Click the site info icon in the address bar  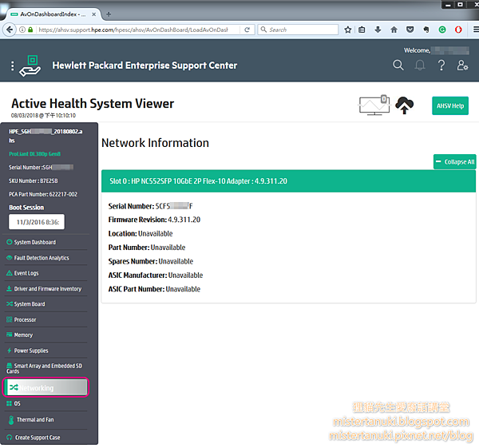coord(22,30)
